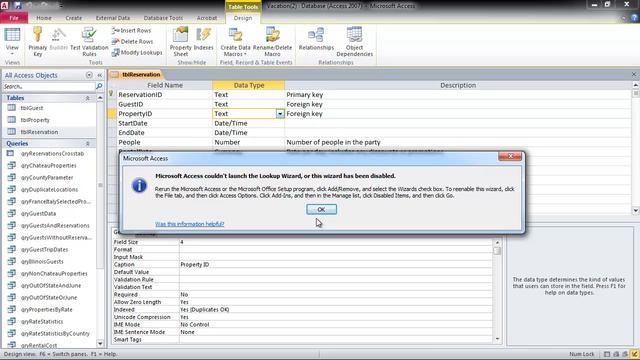Open Create Data Macros menu
Screen dimensions: 640x360
(235, 42)
